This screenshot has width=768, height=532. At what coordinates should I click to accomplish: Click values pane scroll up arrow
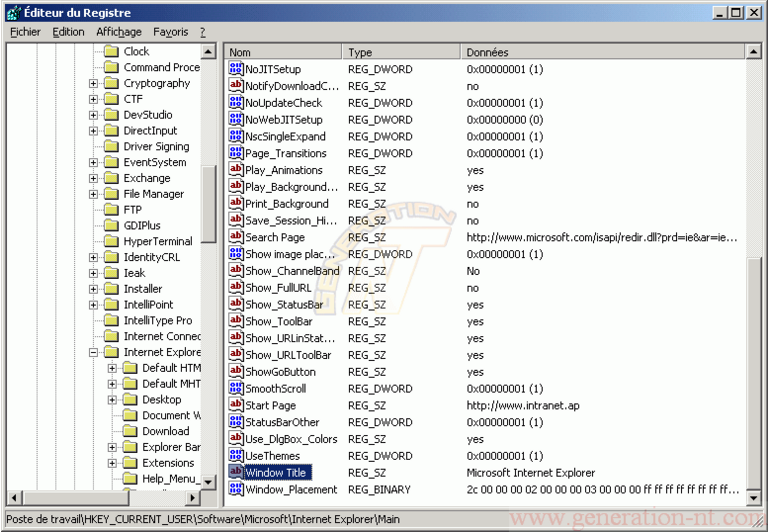coord(753,51)
